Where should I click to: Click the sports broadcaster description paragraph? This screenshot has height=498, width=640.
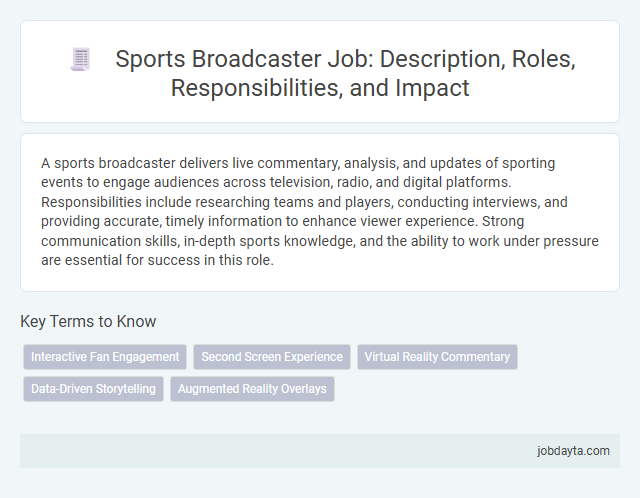click(320, 211)
